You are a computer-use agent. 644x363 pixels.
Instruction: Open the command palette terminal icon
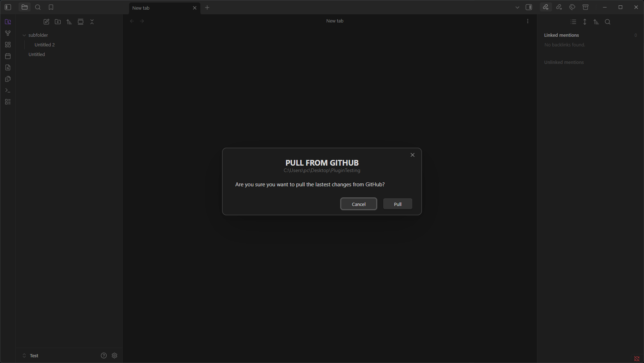pyautogui.click(x=8, y=90)
